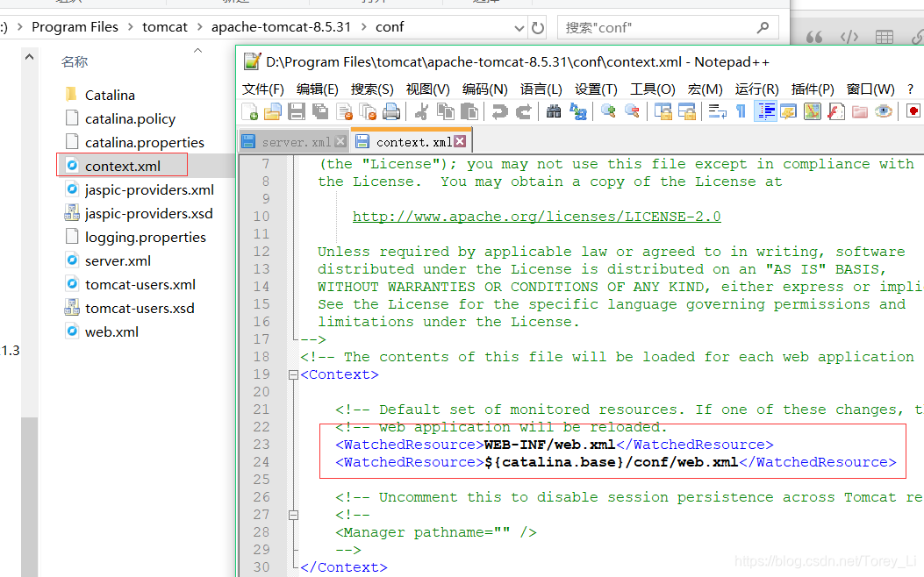Click the 名称 column header

75,61
